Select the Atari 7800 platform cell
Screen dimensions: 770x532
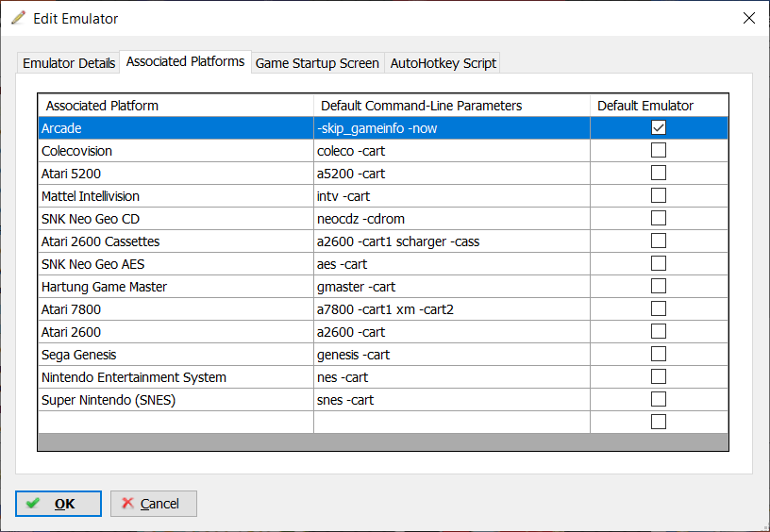pyautogui.click(x=176, y=309)
